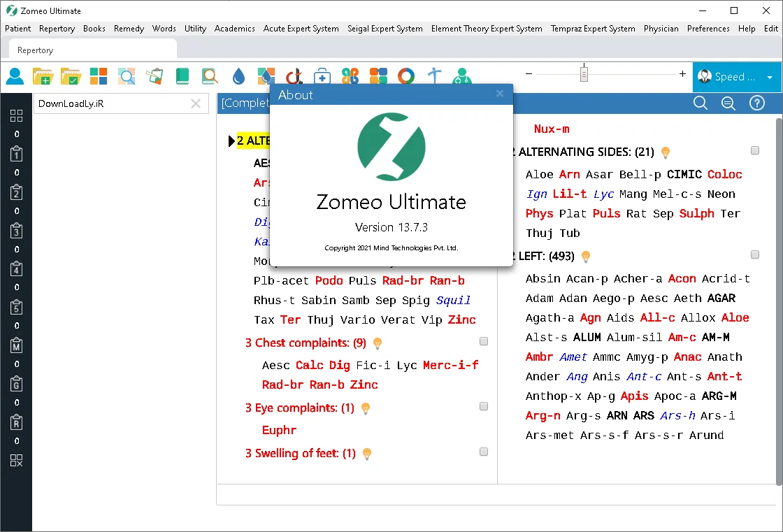Viewport: 783px width, 532px height.
Task: Clear the DownLoadLy.iR search field
Action: pyautogui.click(x=196, y=103)
